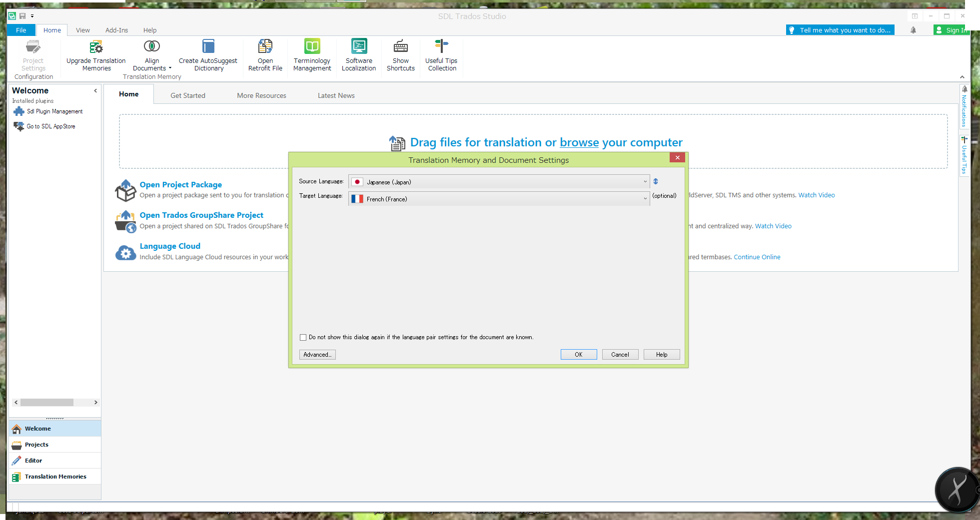This screenshot has width=980, height=520.
Task: Open Useful Tips side panel
Action: [965, 155]
